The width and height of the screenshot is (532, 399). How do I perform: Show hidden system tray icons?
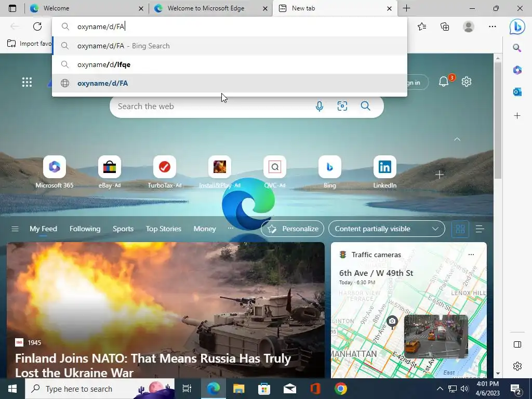click(x=440, y=389)
